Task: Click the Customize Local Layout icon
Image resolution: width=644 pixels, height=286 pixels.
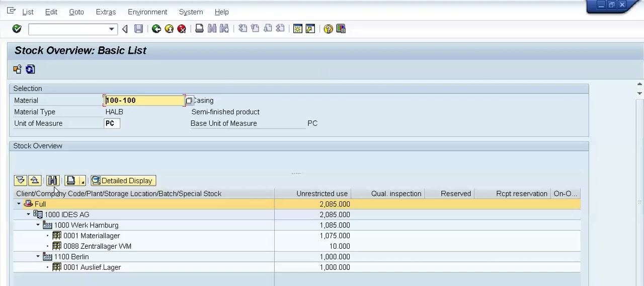Action: tap(341, 29)
